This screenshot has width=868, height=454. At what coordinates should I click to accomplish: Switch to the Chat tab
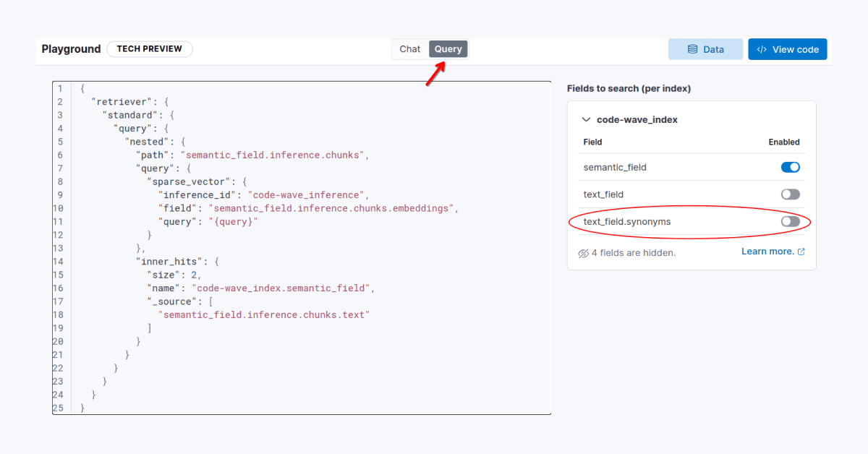coord(409,48)
